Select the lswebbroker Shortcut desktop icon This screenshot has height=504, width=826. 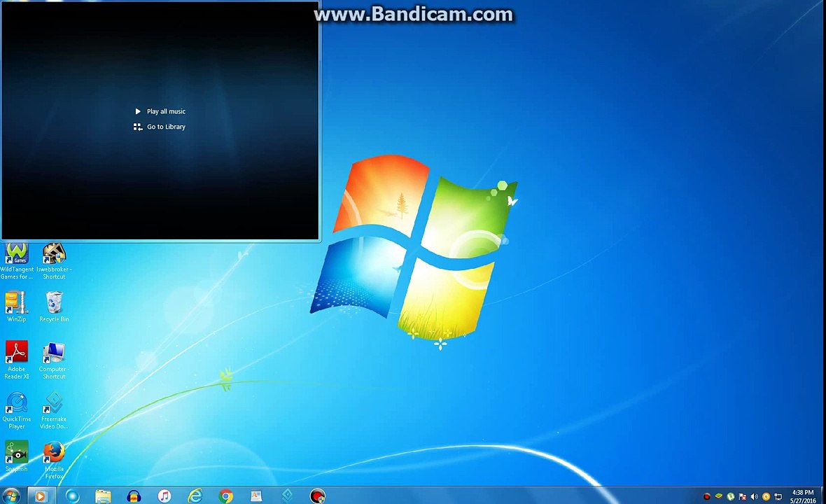[54, 261]
